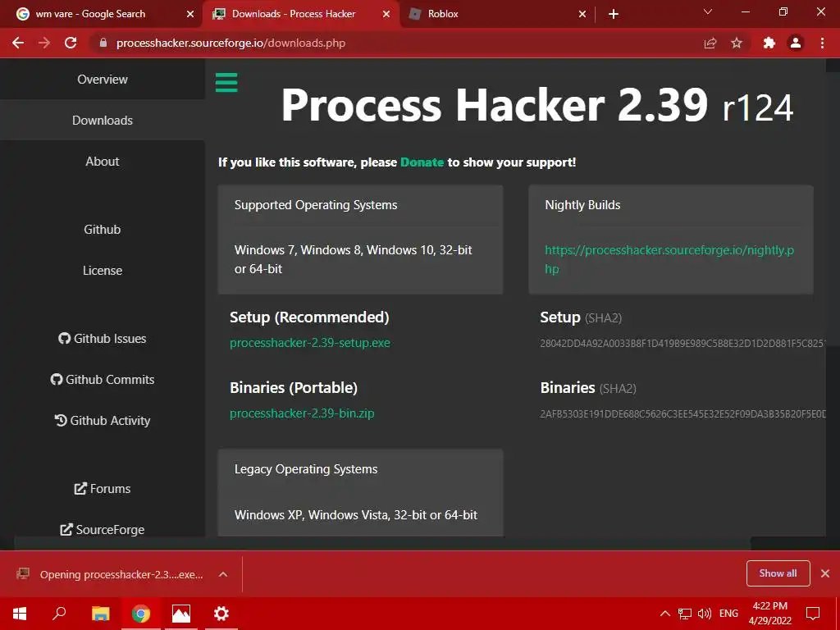Viewport: 840px width, 630px height.
Task: Open File Explorer from the taskbar
Action: tap(100, 614)
